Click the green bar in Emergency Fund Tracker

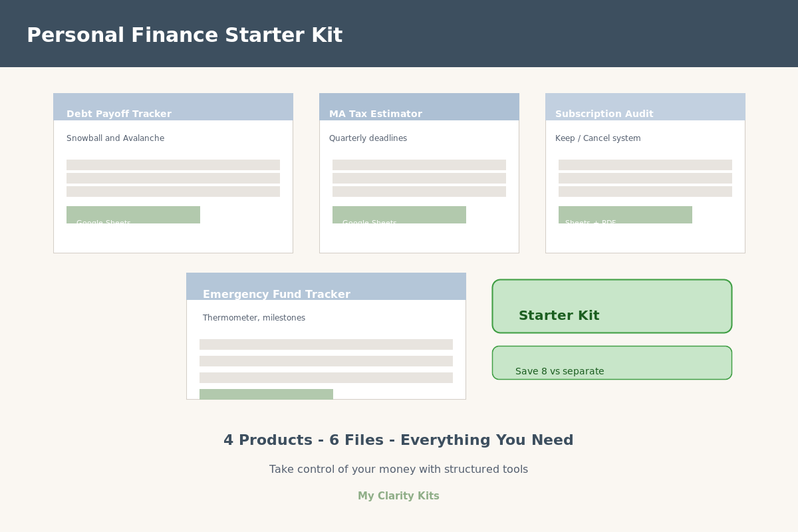(x=266, y=394)
